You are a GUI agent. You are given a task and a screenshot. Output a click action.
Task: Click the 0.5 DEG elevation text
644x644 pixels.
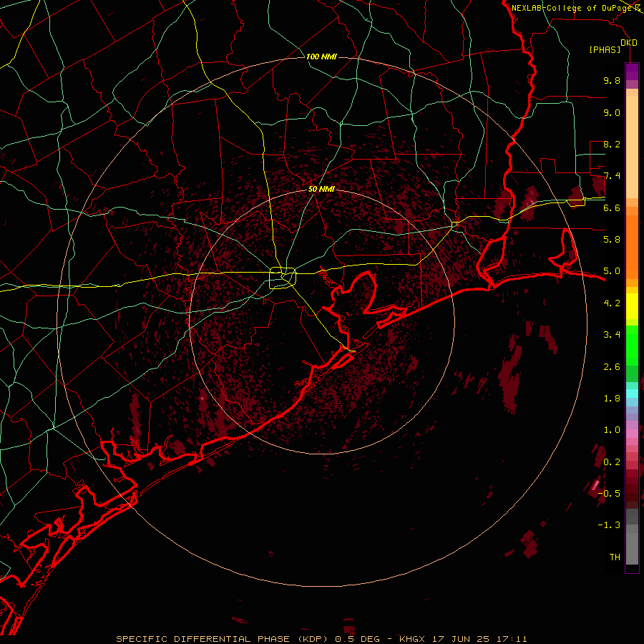click(357, 639)
